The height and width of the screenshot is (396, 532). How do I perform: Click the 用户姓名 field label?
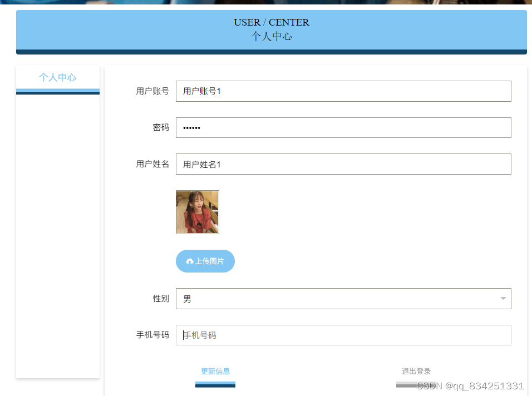152,164
